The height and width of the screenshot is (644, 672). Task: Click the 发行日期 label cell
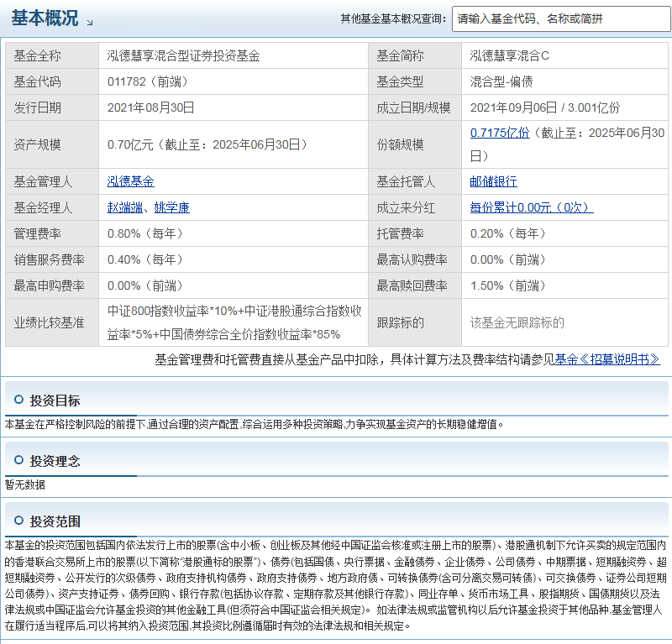tap(52, 107)
